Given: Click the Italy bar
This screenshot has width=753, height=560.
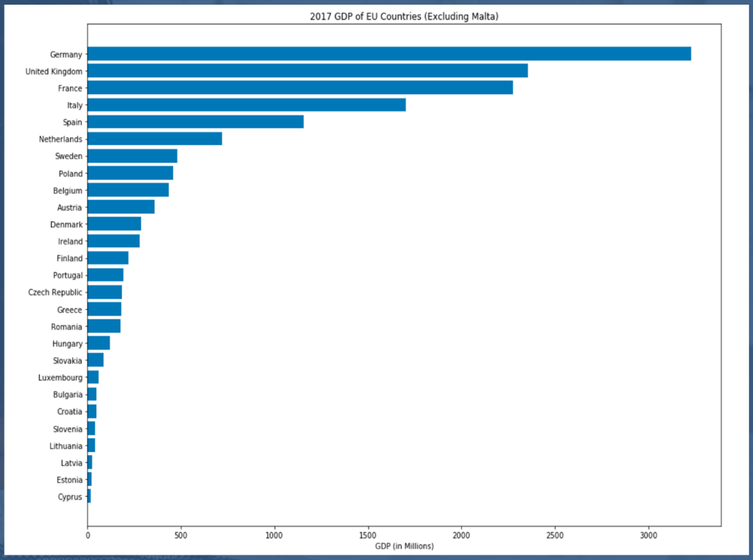Looking at the screenshot, I should 246,105.
